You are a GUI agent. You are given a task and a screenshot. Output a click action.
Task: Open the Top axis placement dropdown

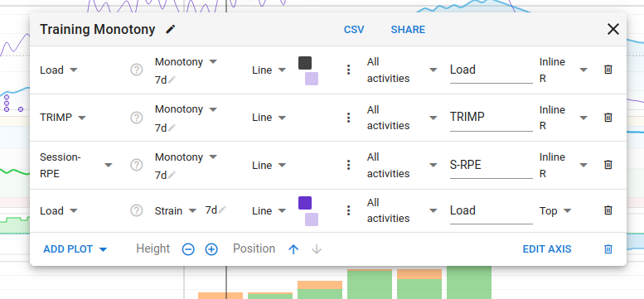click(x=555, y=211)
